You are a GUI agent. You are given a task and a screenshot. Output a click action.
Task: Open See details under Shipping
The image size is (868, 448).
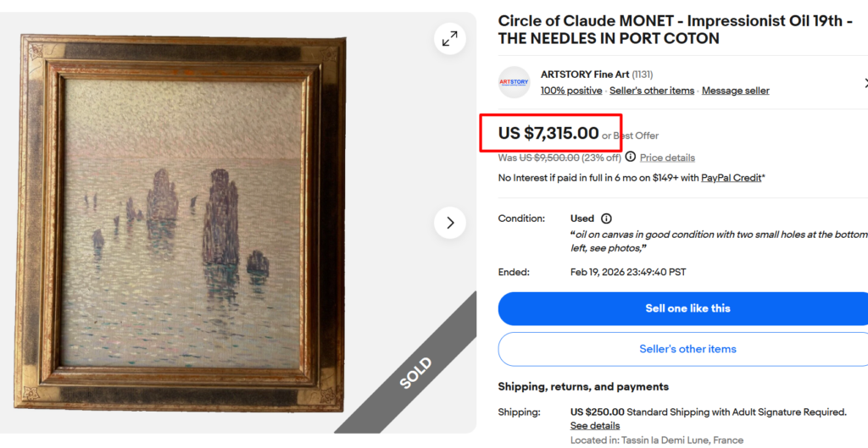point(594,425)
